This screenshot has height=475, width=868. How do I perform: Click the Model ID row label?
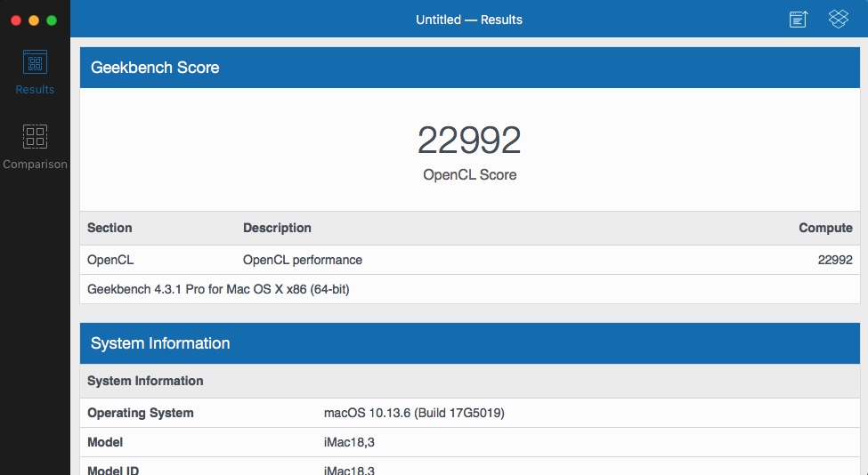pos(113,471)
